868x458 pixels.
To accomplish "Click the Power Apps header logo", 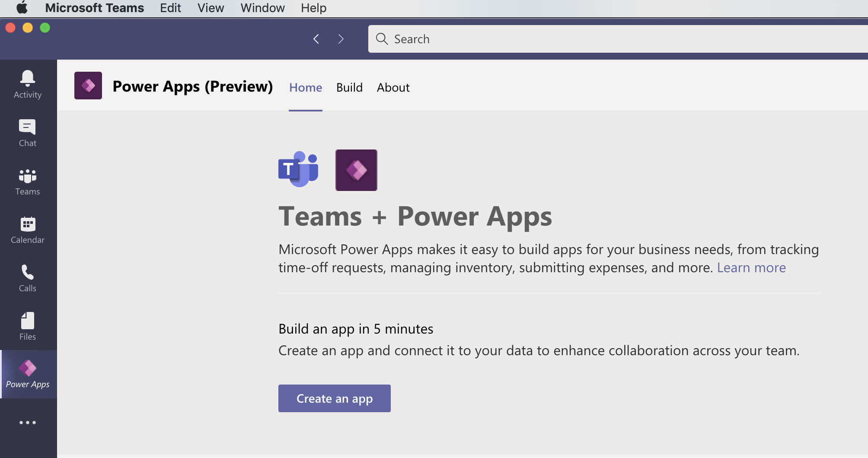I will tap(88, 86).
